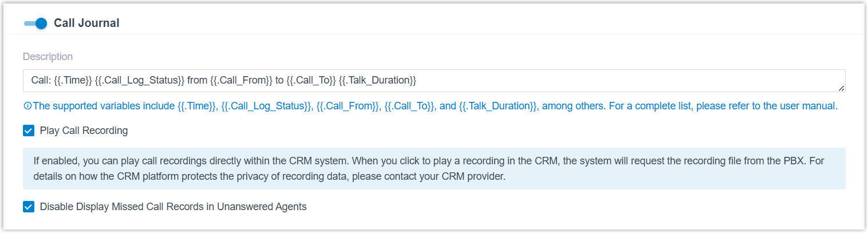Click the info icon before supported variables hint
Image resolution: width=868 pixels, height=233 pixels.
click(27, 106)
